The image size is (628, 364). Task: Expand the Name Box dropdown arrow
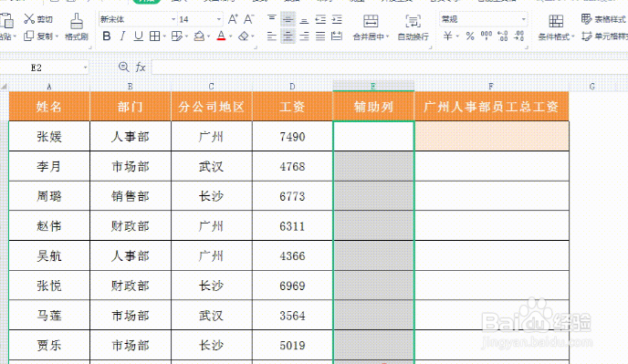point(85,68)
